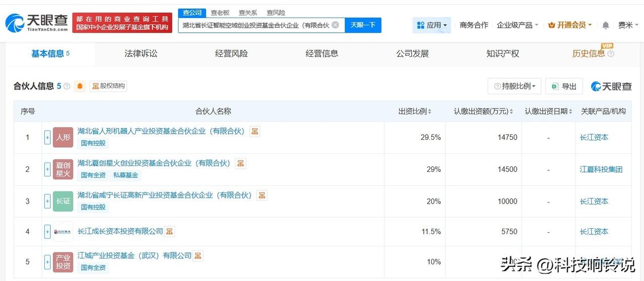Image resolution: width=644 pixels, height=281 pixels.
Task: Expand row 1 with the plus button
Action: [x=47, y=137]
